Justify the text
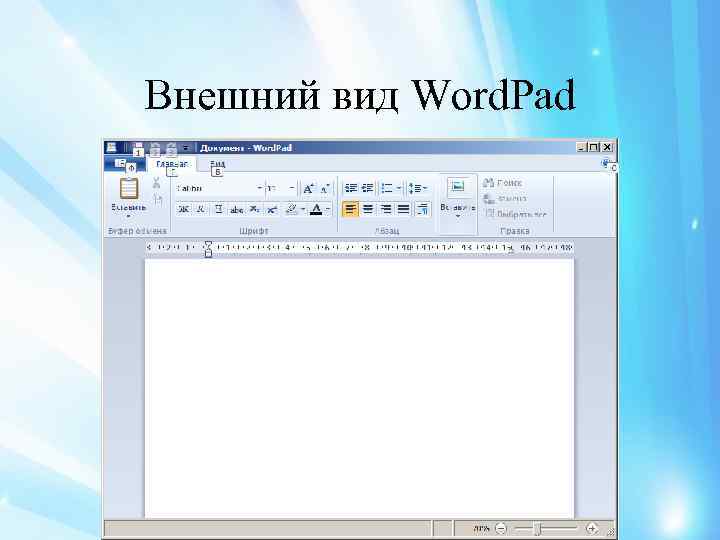 coord(403,209)
